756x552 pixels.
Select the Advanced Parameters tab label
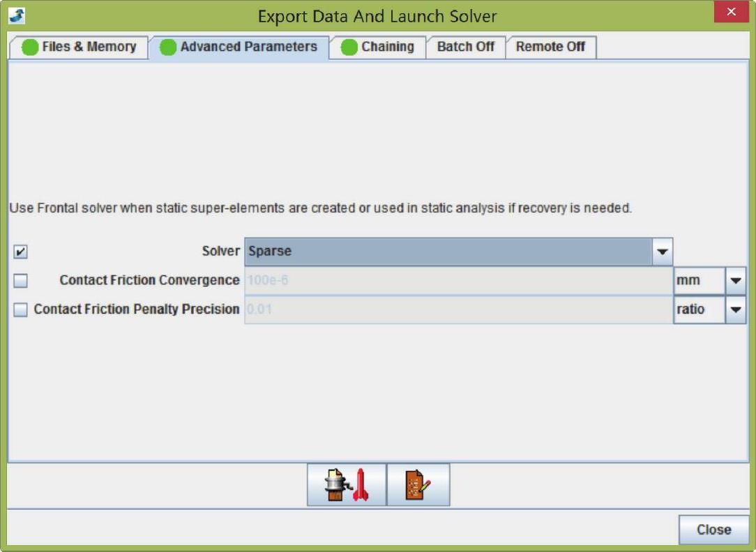pyautogui.click(x=248, y=47)
